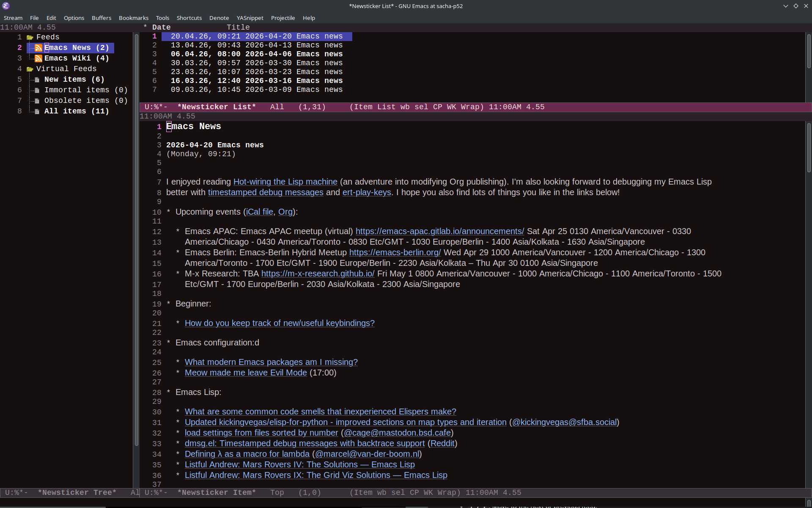Select the All items (11) label
Viewport: 812px width, 508px height.
(77, 111)
